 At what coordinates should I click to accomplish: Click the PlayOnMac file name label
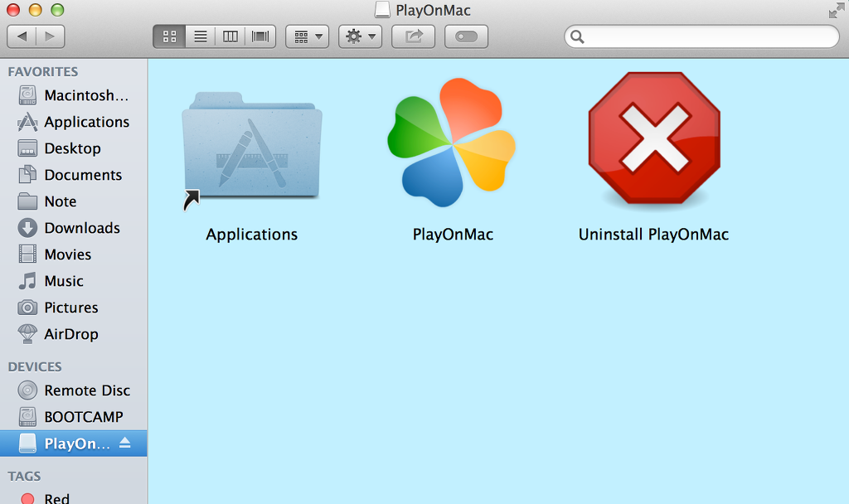click(x=453, y=235)
